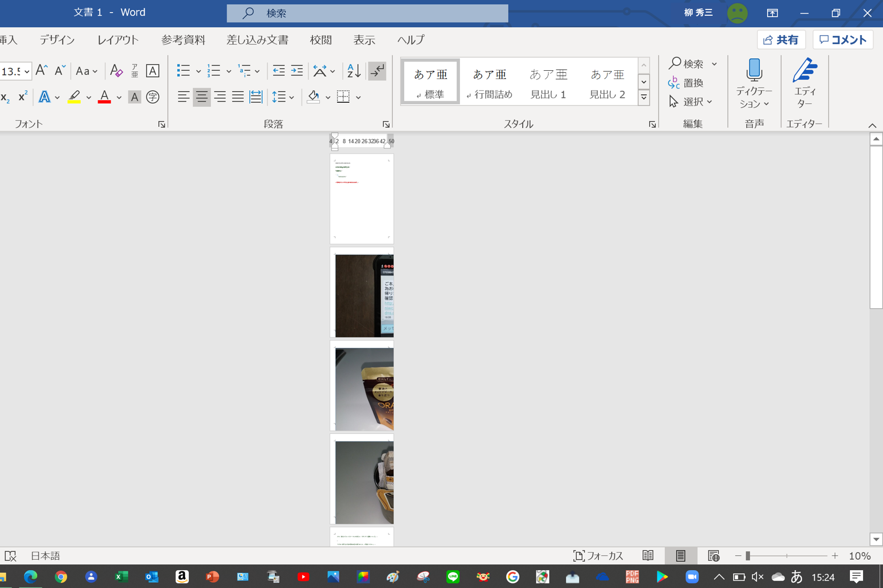The width and height of the screenshot is (883, 588).
Task: Click the search box in title bar
Action: 367,13
